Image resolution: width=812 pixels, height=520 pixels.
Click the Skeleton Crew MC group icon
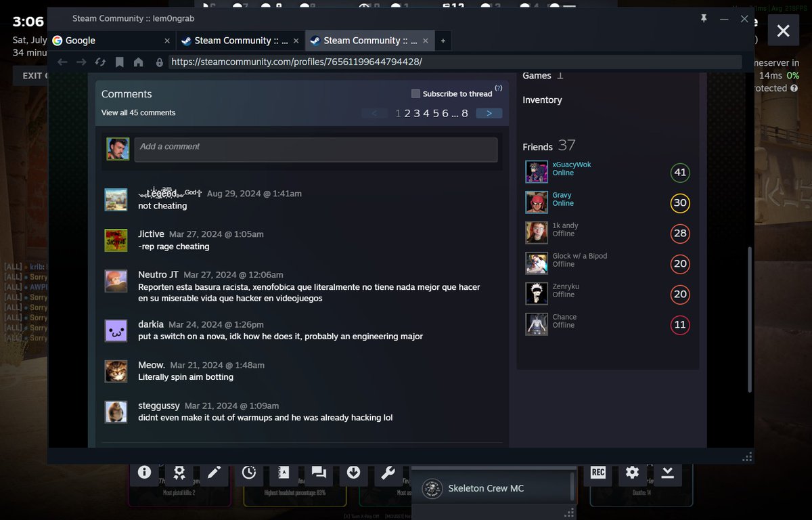tap(432, 488)
